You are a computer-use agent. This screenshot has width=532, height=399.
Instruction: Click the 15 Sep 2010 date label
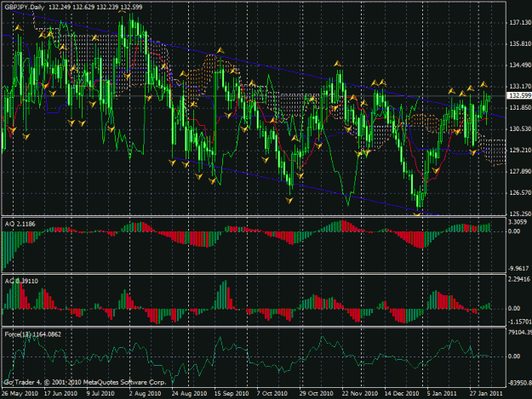232,394
